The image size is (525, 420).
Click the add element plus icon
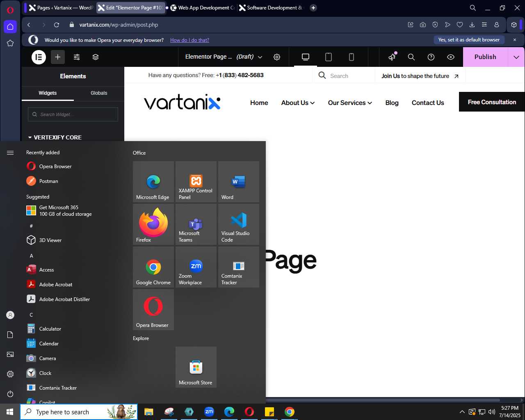[58, 57]
